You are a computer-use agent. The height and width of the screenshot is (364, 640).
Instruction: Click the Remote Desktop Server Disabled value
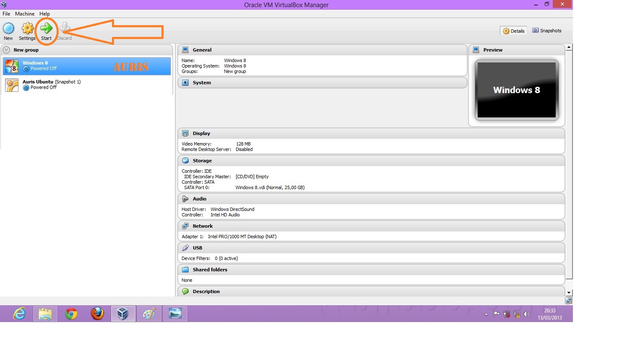click(x=244, y=149)
